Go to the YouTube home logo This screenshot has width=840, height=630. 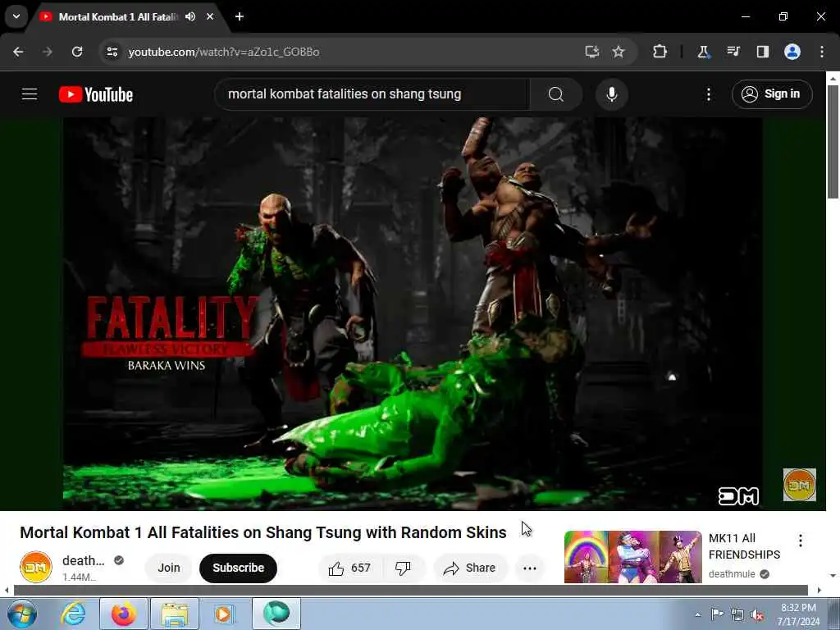point(96,94)
